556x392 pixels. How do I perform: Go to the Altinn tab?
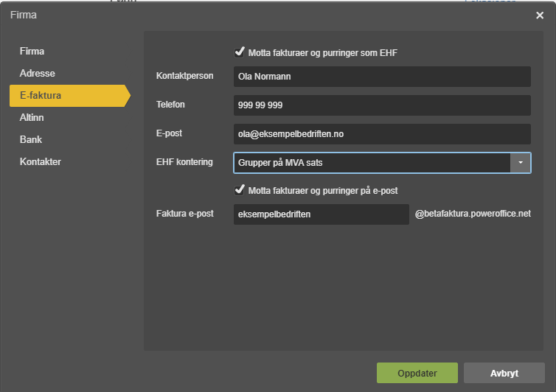pos(33,117)
